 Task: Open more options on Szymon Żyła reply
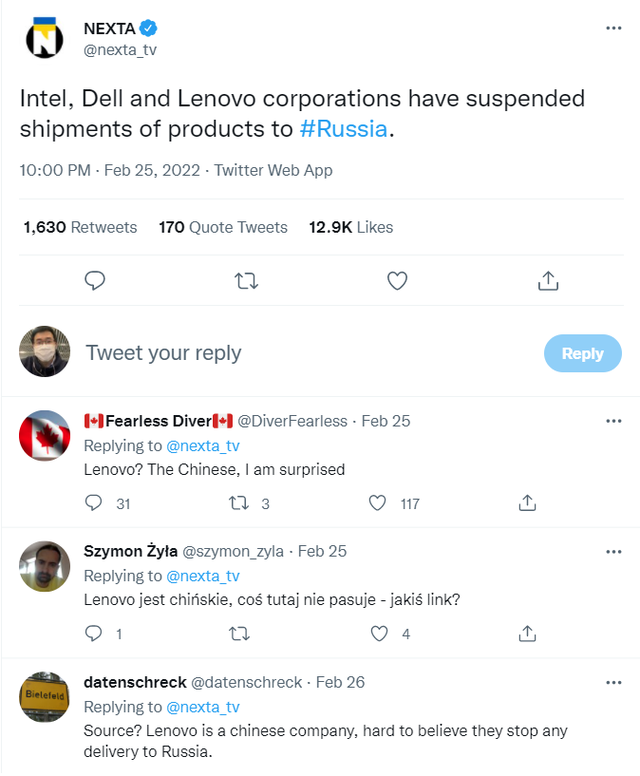[614, 551]
